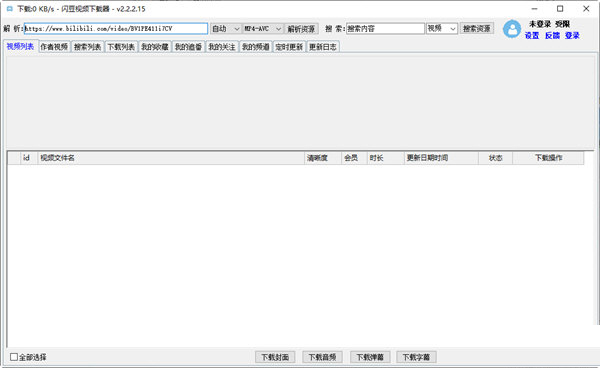
Task: Click the 未登录 status text
Action: pos(540,24)
